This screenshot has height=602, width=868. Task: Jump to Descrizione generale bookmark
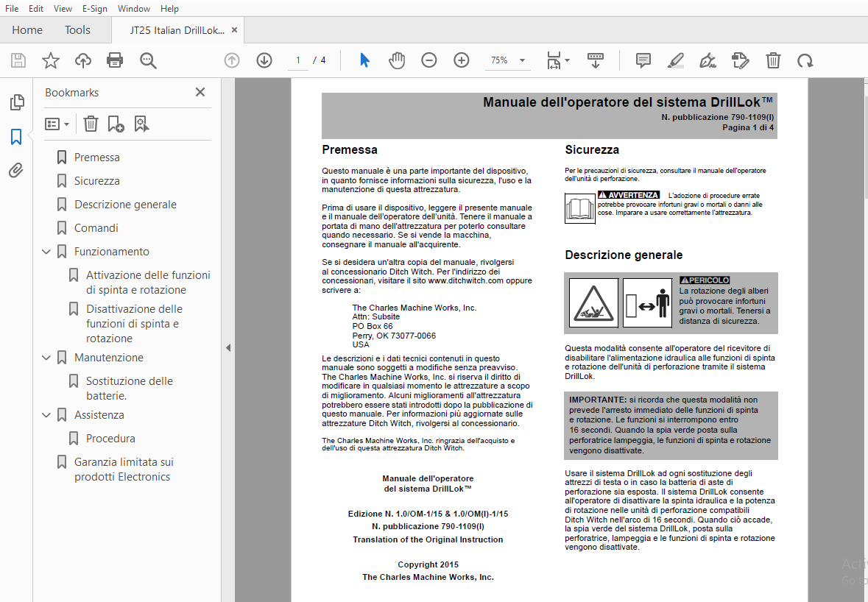click(126, 205)
